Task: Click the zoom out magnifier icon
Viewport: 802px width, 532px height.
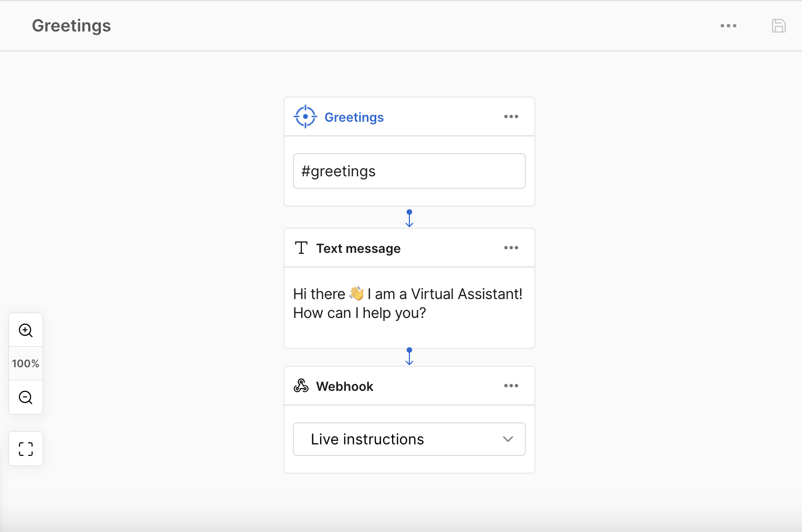Action: 26,397
